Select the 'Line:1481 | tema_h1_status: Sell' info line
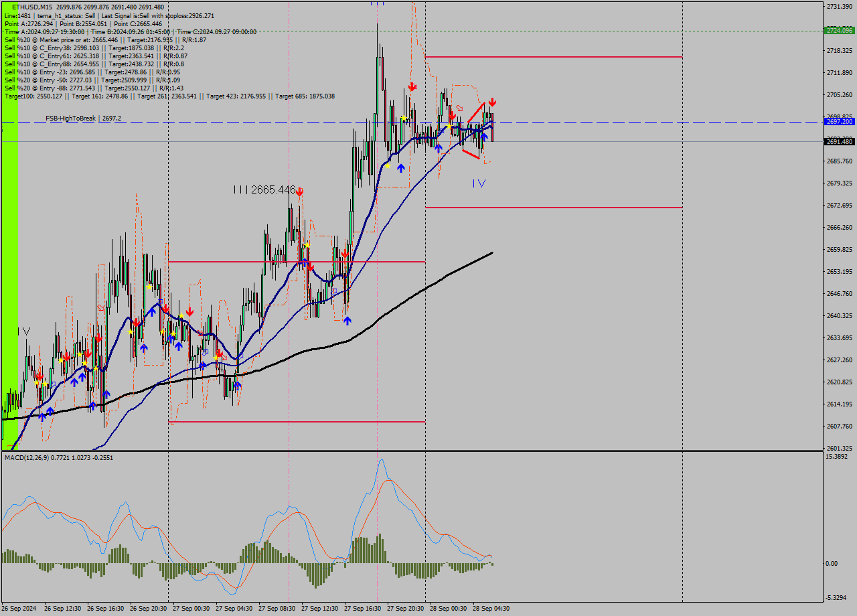This screenshot has height=616, width=857. coord(109,15)
